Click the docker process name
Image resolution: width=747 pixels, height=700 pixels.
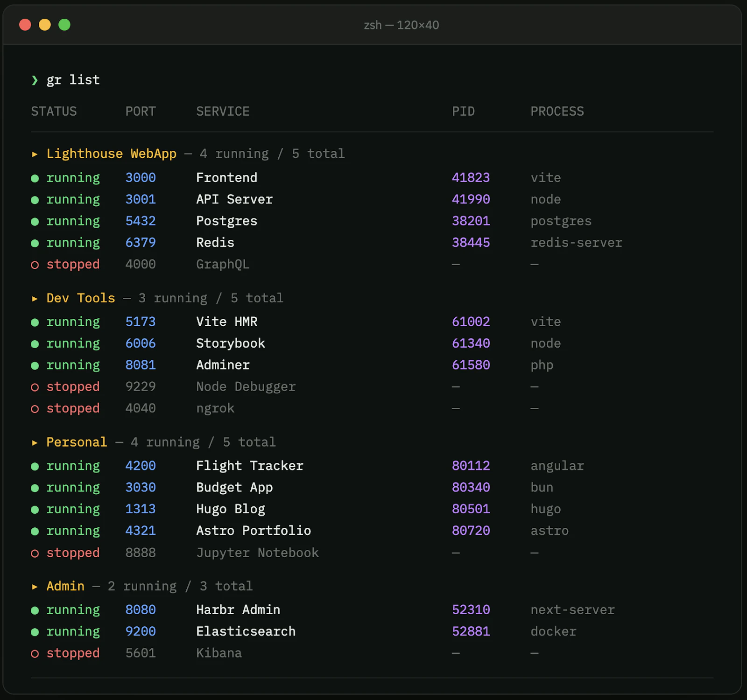pyautogui.click(x=554, y=631)
